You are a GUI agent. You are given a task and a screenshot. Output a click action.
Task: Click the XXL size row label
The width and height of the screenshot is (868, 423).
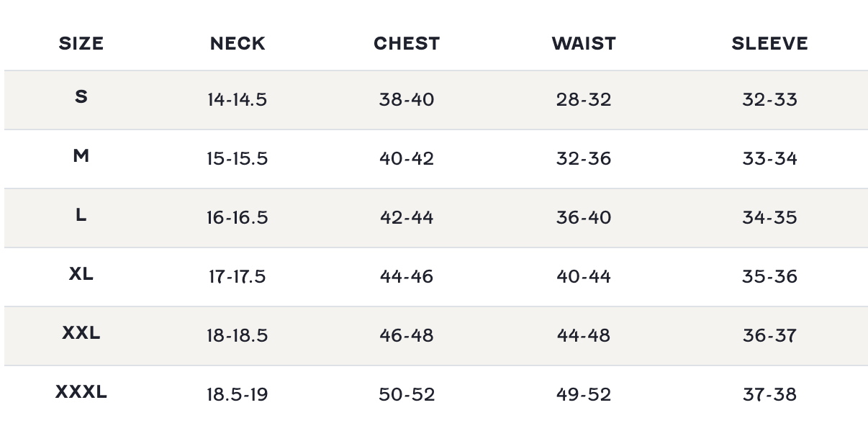(81, 333)
